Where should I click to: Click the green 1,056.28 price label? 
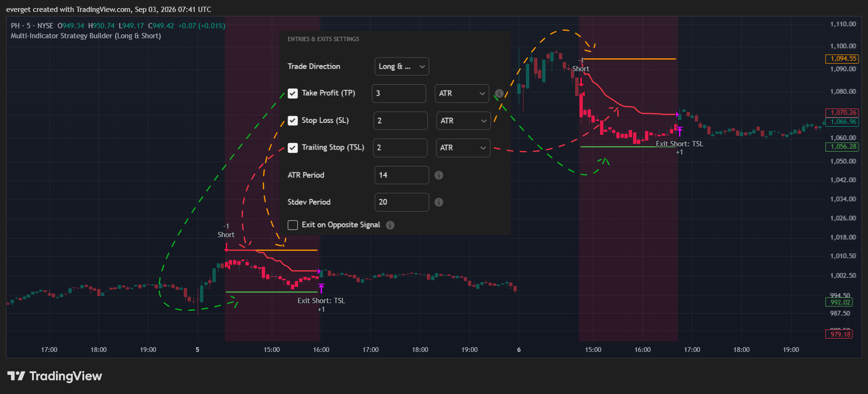(842, 147)
